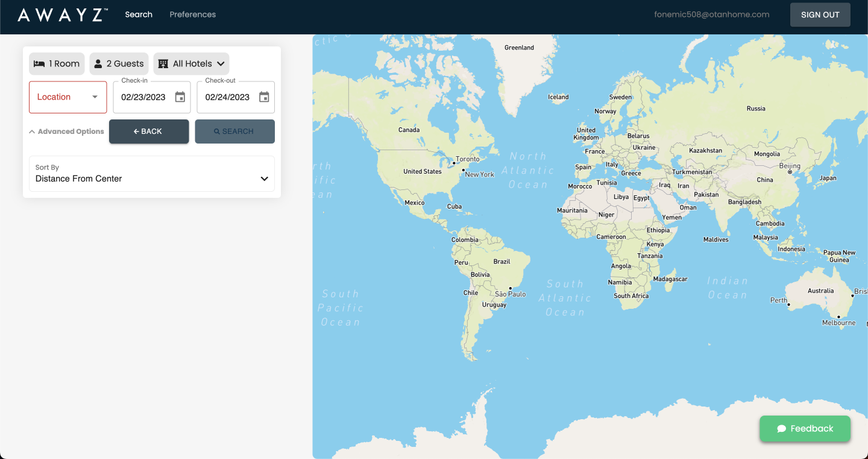The width and height of the screenshot is (868, 459).
Task: Click the São Paulo map marker dot
Action: (x=510, y=288)
